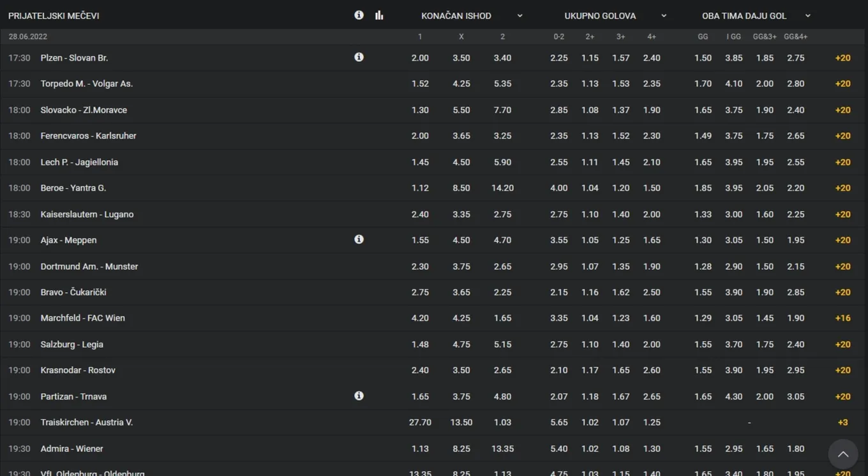The image size is (868, 476).
Task: Open the statistics bar chart icon in header
Action: pyautogui.click(x=379, y=15)
